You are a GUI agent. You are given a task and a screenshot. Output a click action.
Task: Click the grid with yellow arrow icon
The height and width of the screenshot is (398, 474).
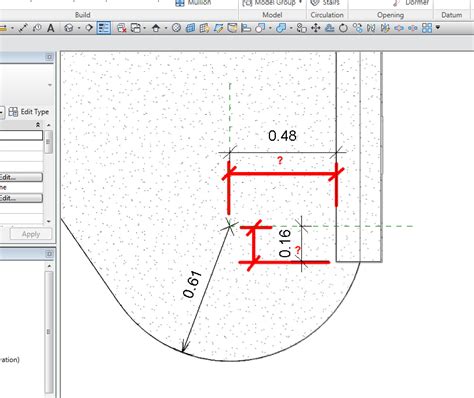click(204, 28)
